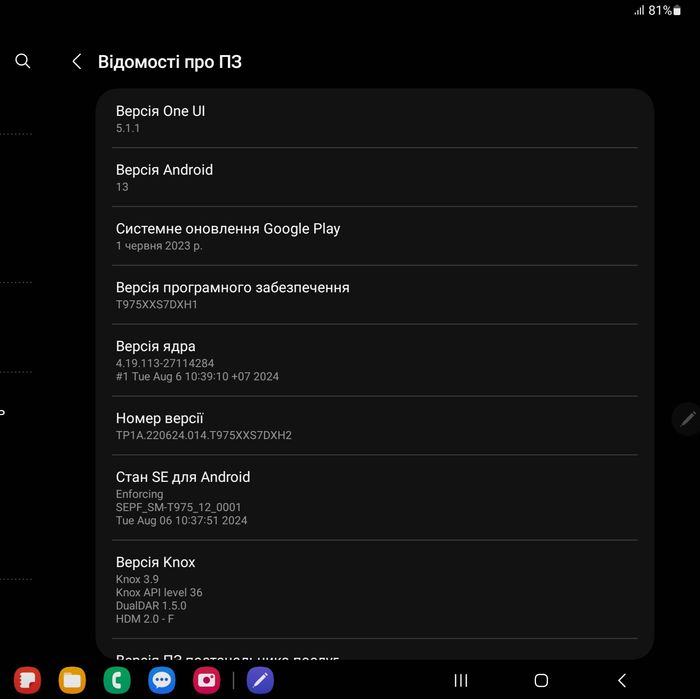Tap the Відомості про ПЗ title
The width and height of the screenshot is (700, 699).
170,62
